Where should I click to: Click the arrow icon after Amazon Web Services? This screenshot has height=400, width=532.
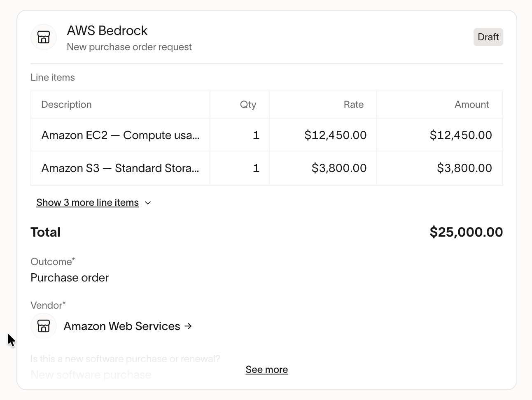click(x=188, y=326)
